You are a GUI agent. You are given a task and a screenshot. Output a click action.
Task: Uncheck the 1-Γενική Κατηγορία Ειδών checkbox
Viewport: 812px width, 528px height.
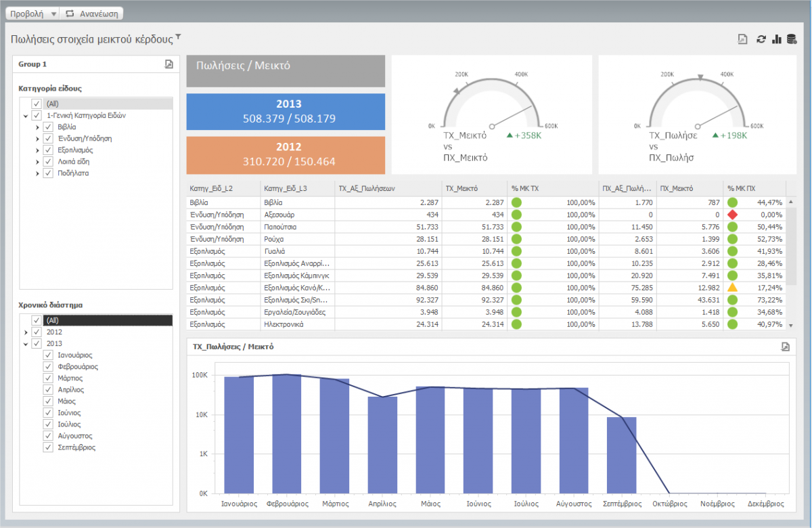(x=36, y=115)
